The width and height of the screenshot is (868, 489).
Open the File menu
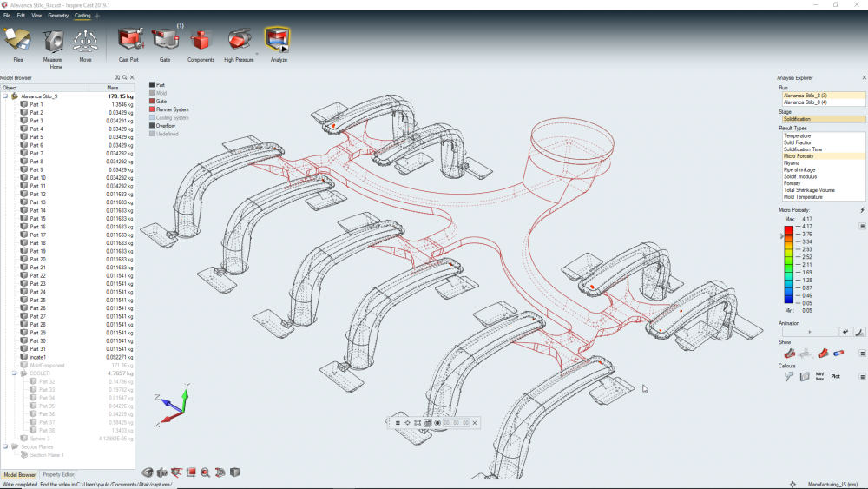pos(7,16)
